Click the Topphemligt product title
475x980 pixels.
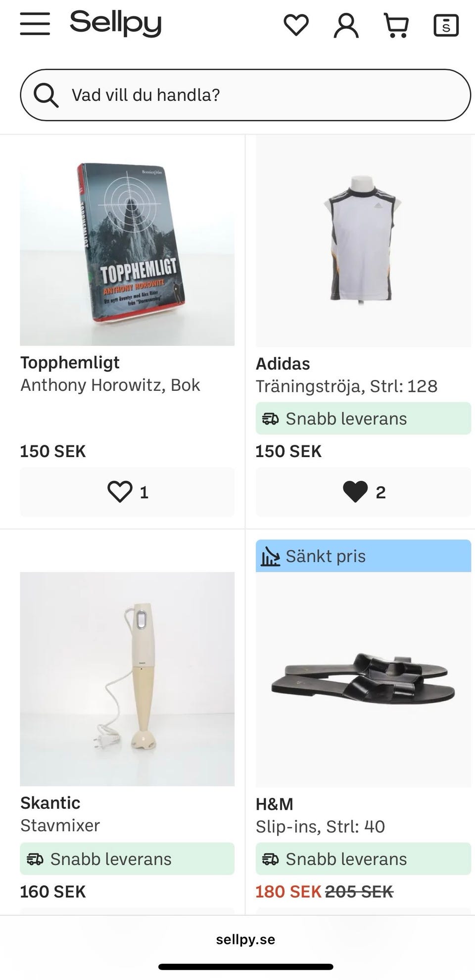pyautogui.click(x=70, y=363)
